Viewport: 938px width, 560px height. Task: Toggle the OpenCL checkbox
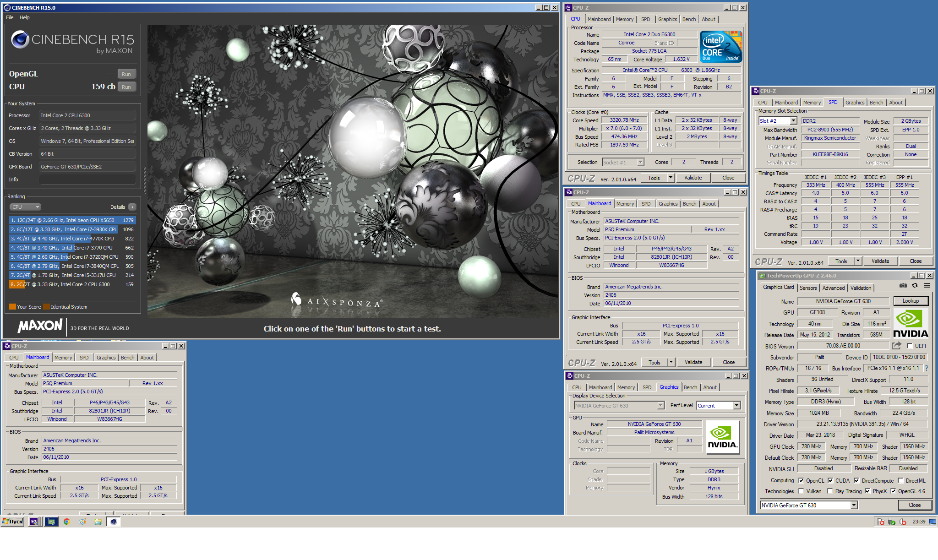(801, 481)
